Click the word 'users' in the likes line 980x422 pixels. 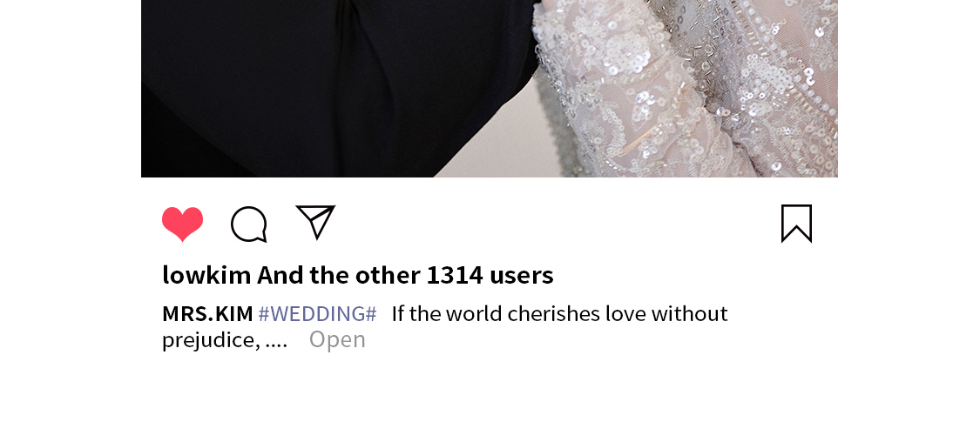tap(521, 275)
